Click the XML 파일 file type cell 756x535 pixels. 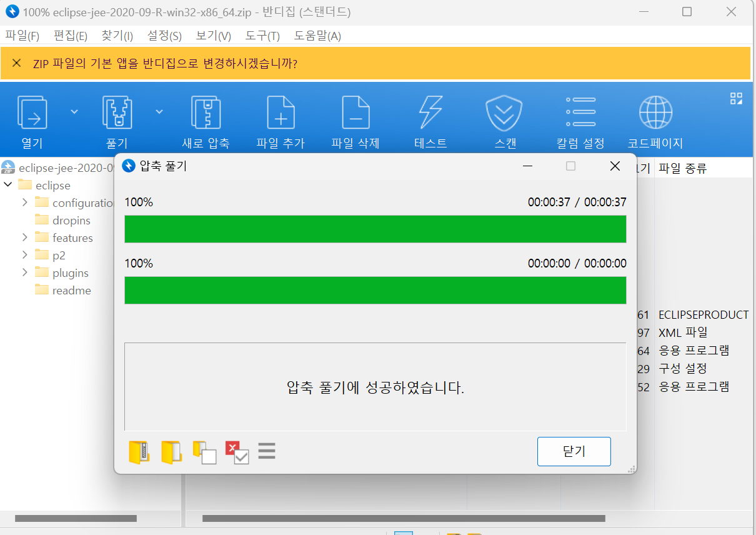click(x=683, y=332)
